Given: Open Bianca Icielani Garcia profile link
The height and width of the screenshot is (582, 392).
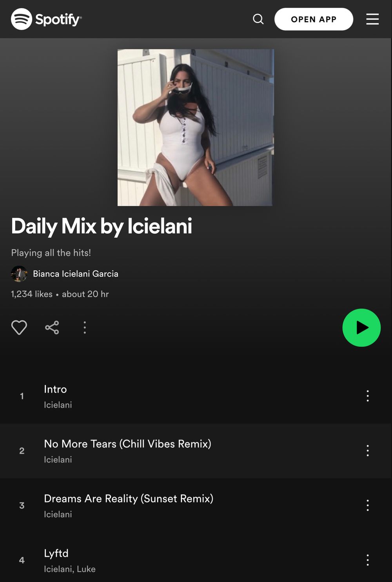Looking at the screenshot, I should pos(76,274).
